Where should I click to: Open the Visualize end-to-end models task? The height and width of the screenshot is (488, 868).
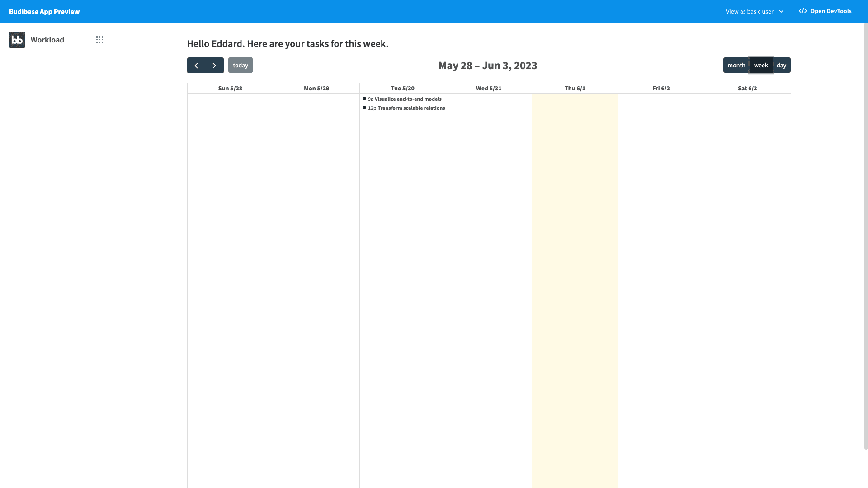coord(402,99)
